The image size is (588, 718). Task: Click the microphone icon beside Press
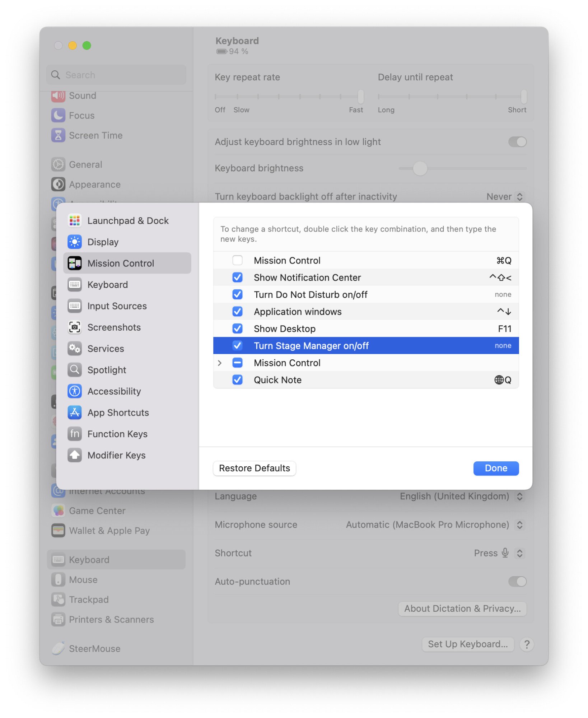(x=505, y=553)
